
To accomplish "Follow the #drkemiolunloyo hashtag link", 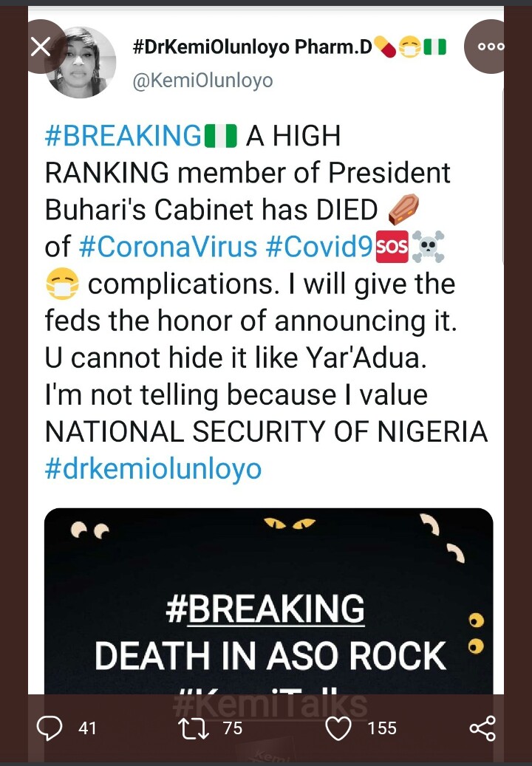I will tap(154, 468).
